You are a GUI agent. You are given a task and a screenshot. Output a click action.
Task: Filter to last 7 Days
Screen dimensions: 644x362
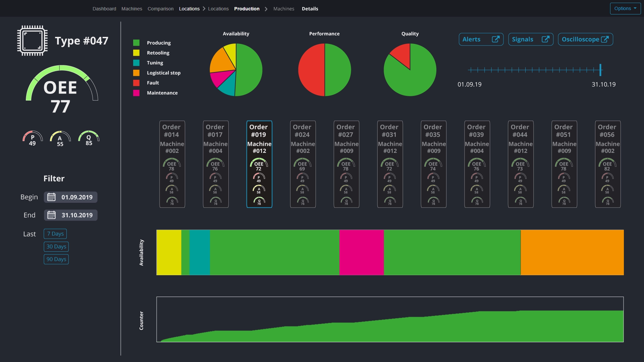click(x=55, y=234)
